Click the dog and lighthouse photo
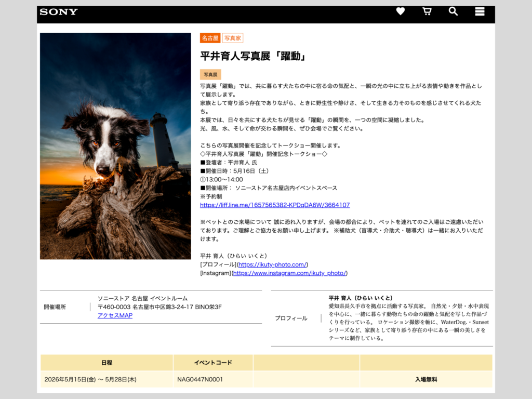Viewport: 532px width, 399px height. coord(115,146)
